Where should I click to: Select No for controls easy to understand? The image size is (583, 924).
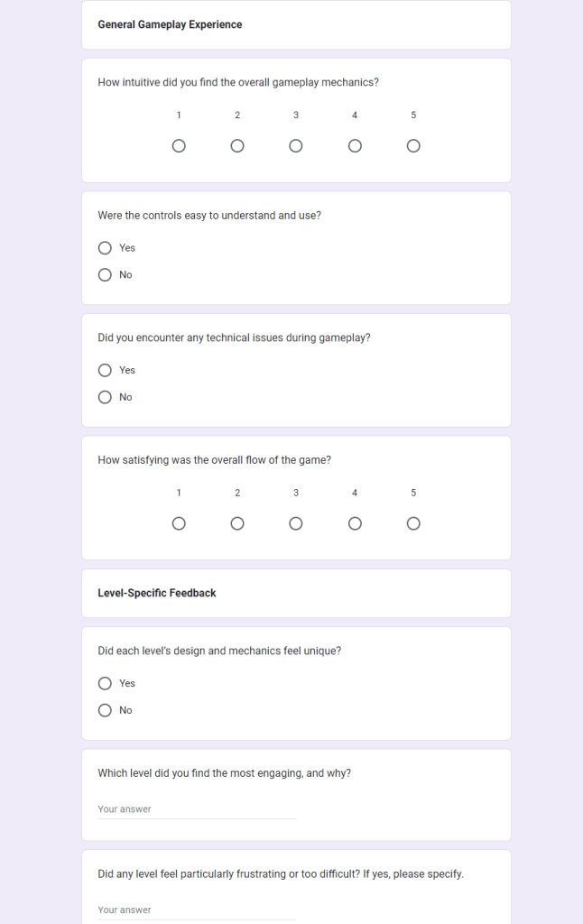tap(105, 275)
